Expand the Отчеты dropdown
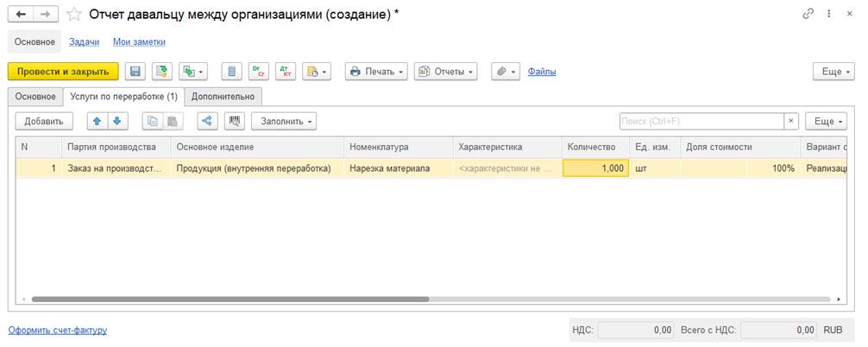Viewport: 868px width, 347px height. tap(445, 72)
